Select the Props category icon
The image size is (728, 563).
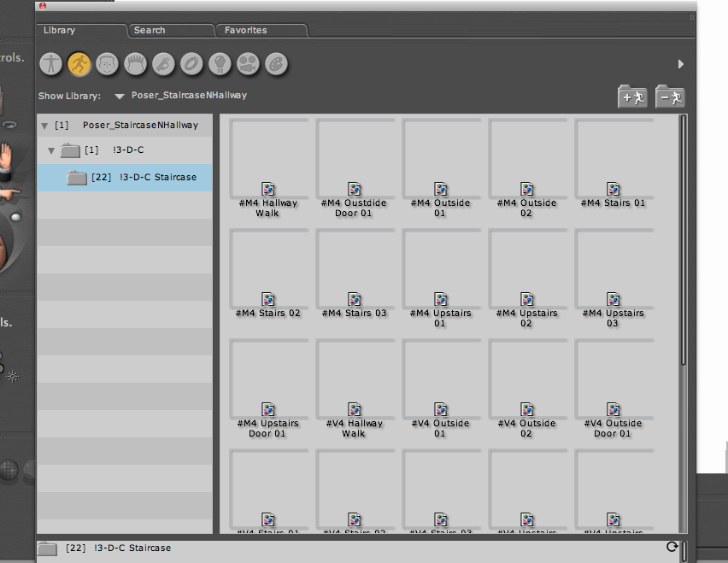tap(192, 63)
